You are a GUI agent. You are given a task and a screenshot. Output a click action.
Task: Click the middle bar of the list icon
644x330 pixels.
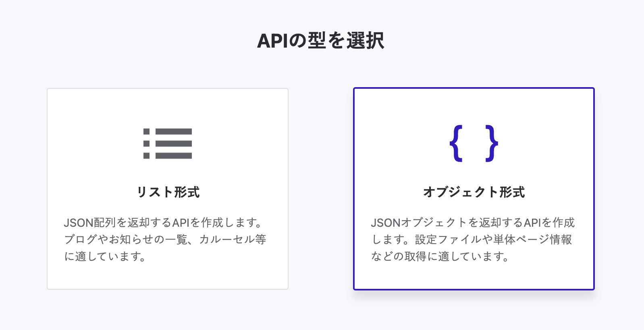coord(174,144)
